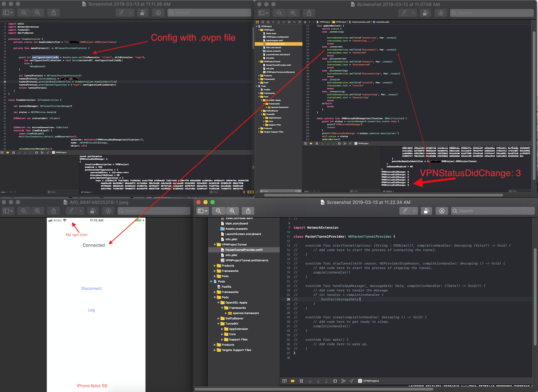Collapse the TunnelKit folder
Image resolution: width=538 pixels, height=392 pixels.
219,324
